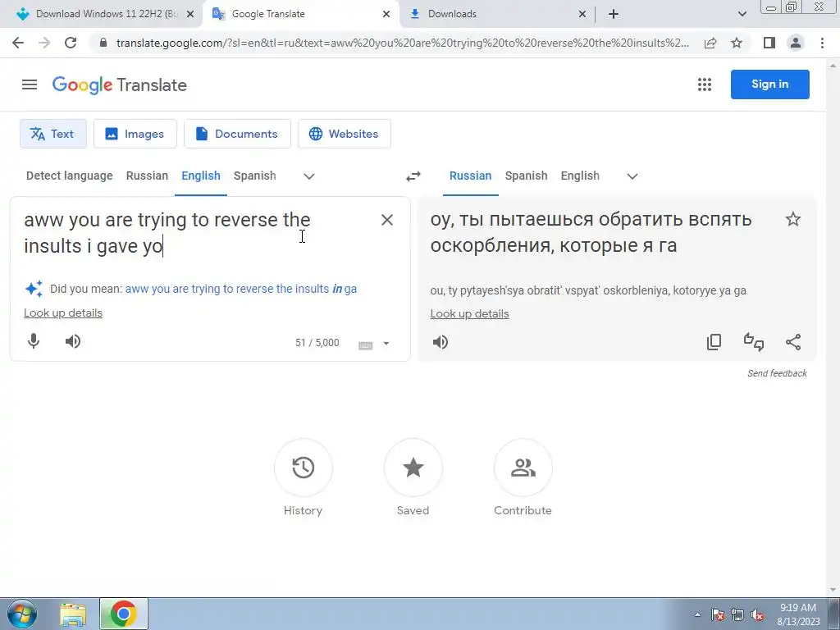
Task: Choose Detect language as source
Action: point(70,176)
